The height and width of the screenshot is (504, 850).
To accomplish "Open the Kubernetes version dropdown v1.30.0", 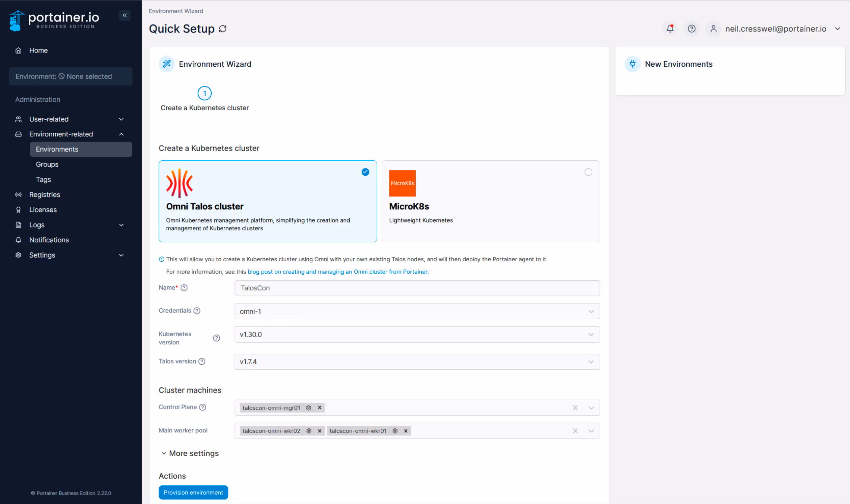I will coord(417,334).
